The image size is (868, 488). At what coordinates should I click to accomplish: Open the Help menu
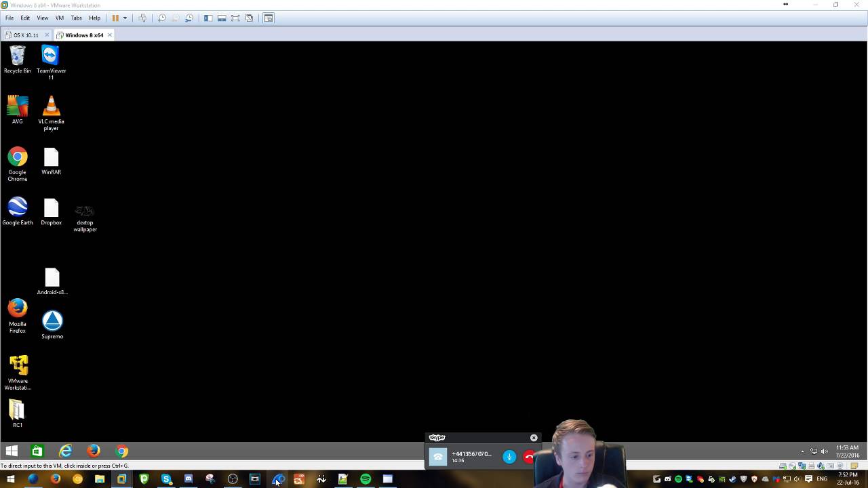(x=95, y=18)
